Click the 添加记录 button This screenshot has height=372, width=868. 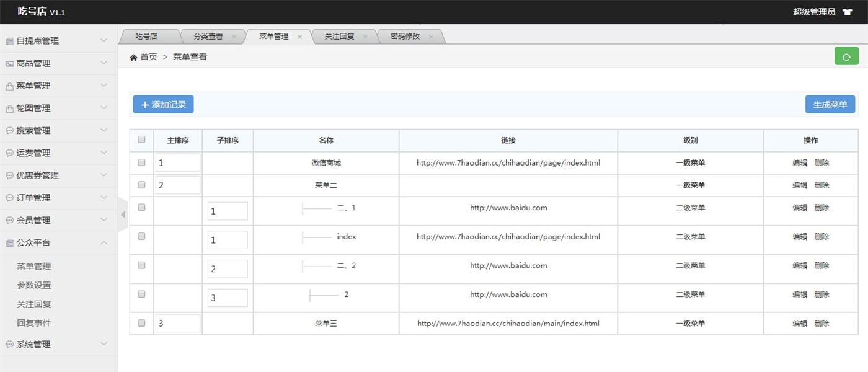point(163,105)
